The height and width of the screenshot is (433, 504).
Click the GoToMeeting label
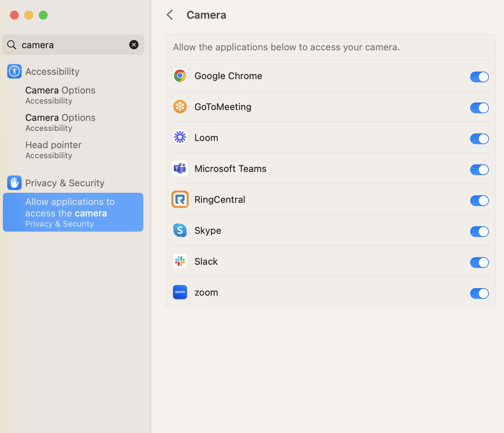[x=223, y=107]
